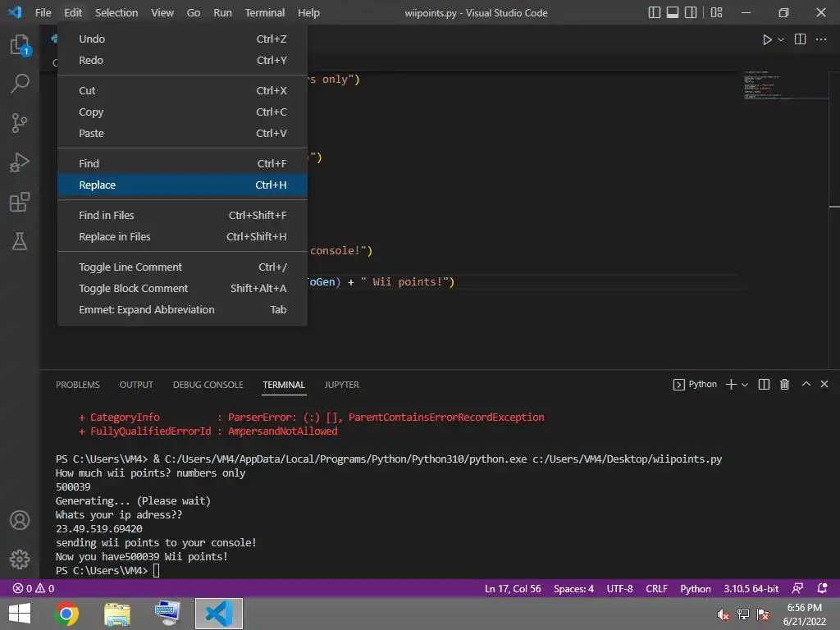The height and width of the screenshot is (630, 840).
Task: Choose Undo from Edit menu
Action: [182, 39]
